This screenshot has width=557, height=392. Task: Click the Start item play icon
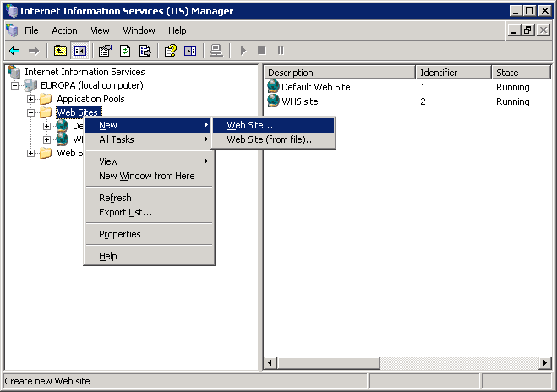(243, 51)
